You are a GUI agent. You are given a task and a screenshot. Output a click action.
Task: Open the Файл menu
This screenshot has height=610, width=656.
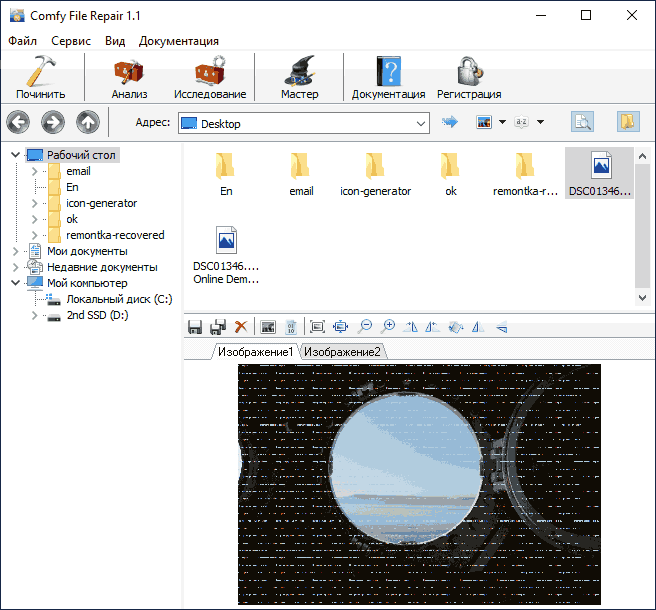pyautogui.click(x=23, y=41)
